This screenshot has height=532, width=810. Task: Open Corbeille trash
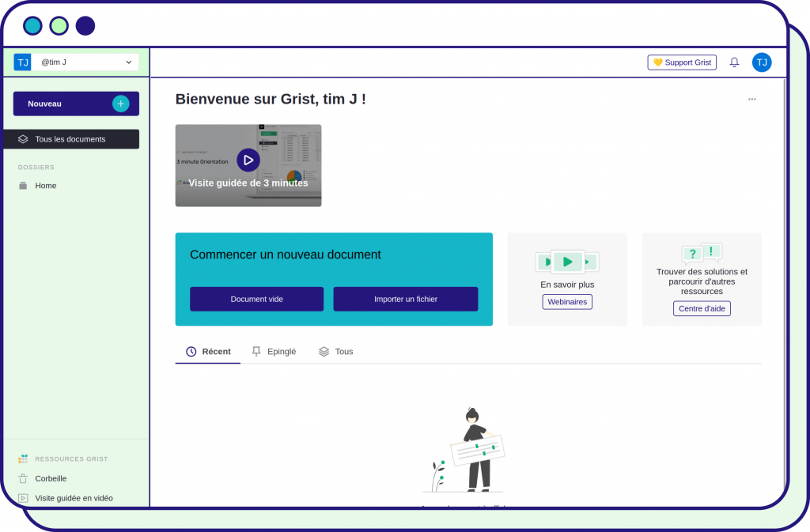click(51, 478)
